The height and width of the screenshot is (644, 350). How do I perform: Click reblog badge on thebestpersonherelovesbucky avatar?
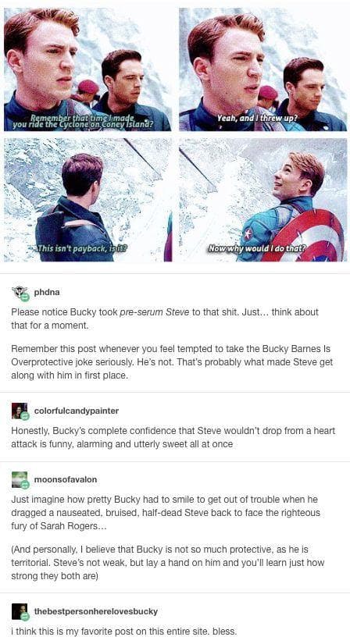25,616
